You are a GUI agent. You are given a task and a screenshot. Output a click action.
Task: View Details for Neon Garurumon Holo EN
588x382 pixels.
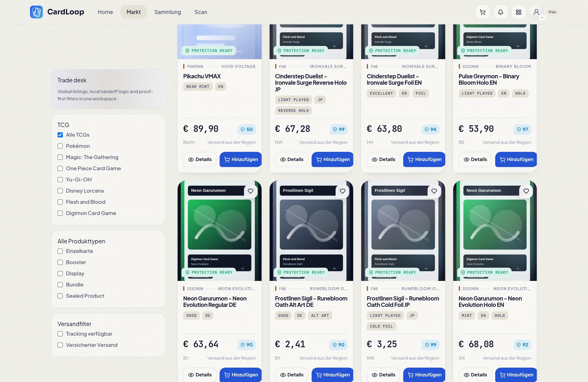[x=475, y=375]
